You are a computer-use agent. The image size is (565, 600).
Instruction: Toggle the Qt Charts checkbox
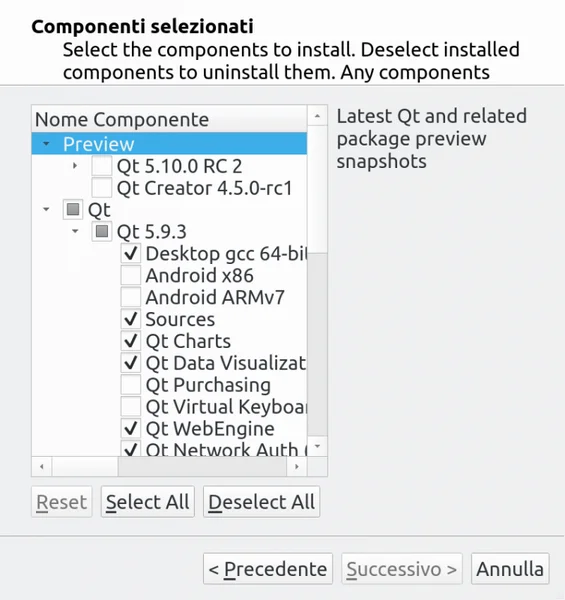[131, 341]
